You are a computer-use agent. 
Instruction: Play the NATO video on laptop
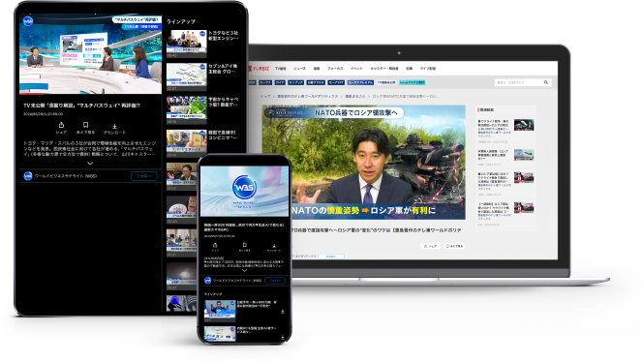(x=364, y=163)
